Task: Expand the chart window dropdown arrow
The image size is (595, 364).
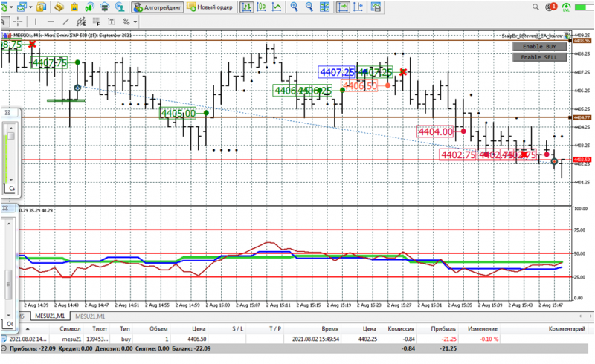Action: click(11, 7)
